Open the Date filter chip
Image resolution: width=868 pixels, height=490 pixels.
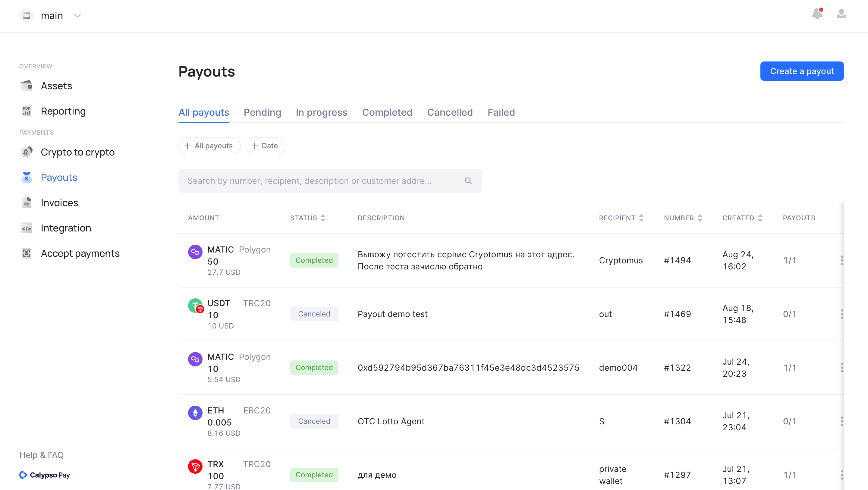[x=265, y=146]
